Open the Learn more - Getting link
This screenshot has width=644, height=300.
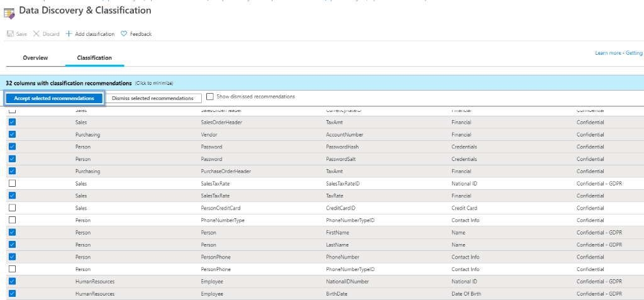(x=619, y=53)
